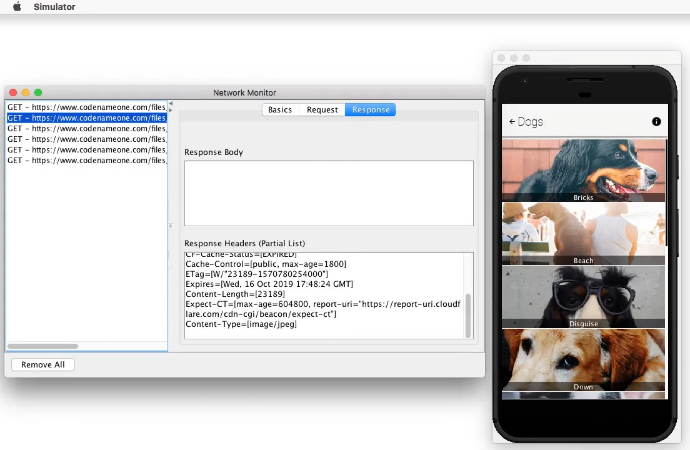This screenshot has width=690, height=450.
Task: Minimize the Network Monitor window
Action: coord(26,92)
